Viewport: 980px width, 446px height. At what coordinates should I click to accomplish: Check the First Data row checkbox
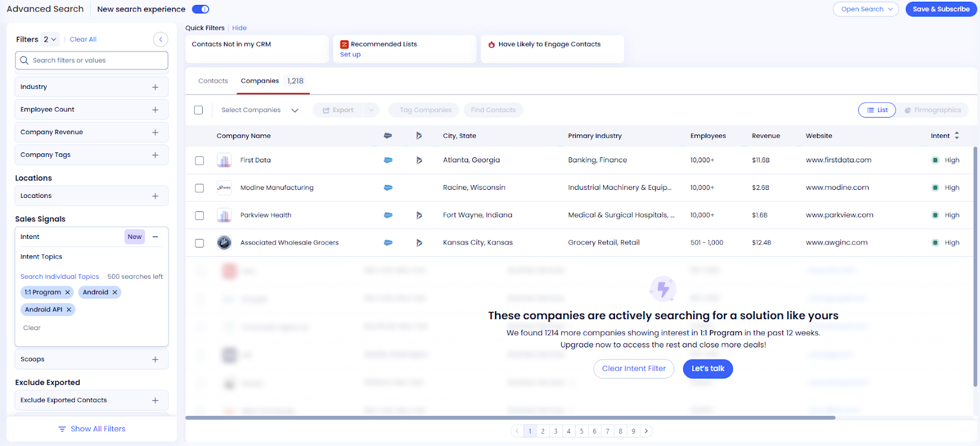pyautogui.click(x=199, y=161)
